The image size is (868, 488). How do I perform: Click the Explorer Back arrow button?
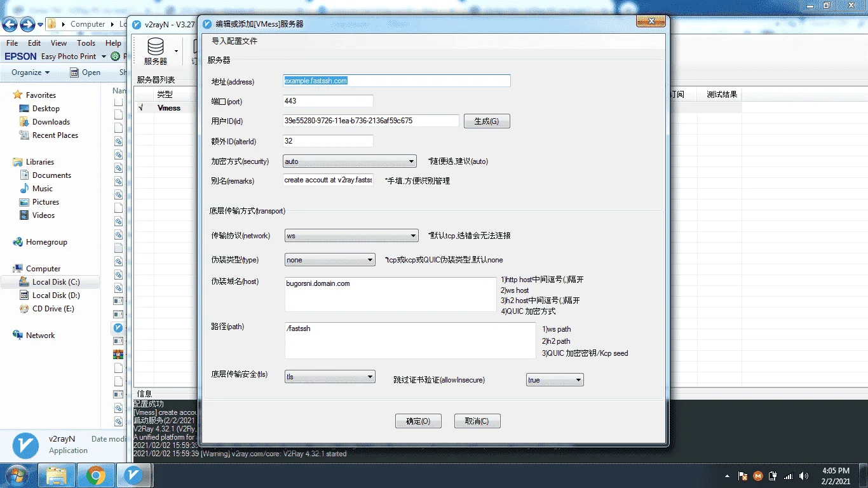[x=10, y=25]
